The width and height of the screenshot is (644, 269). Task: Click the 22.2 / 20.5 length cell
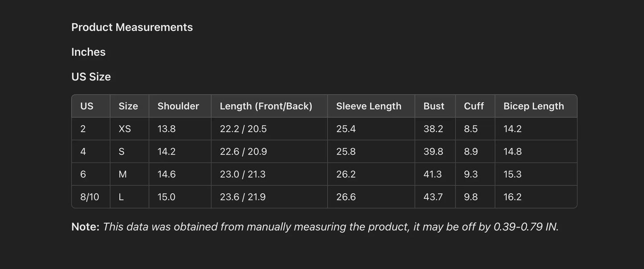pyautogui.click(x=243, y=129)
